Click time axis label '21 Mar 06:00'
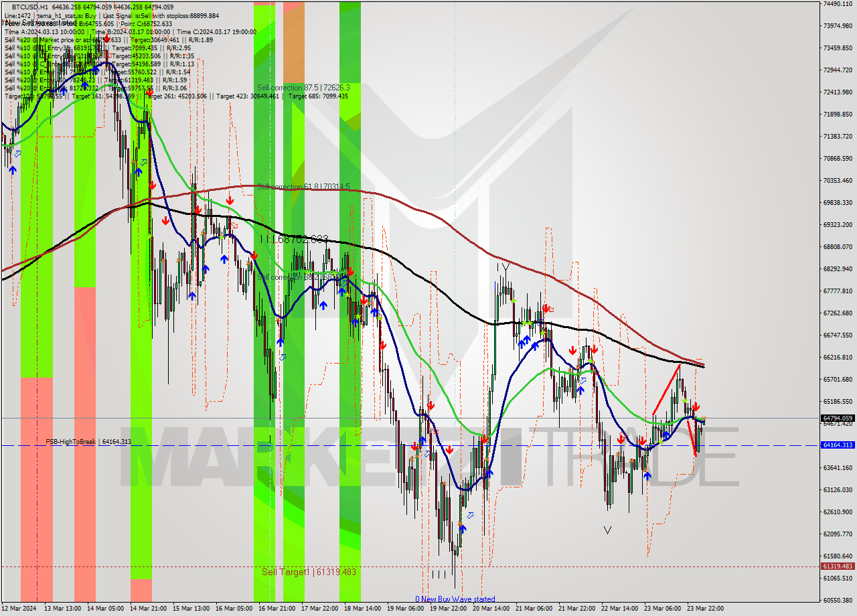The width and height of the screenshot is (857, 616). [534, 608]
